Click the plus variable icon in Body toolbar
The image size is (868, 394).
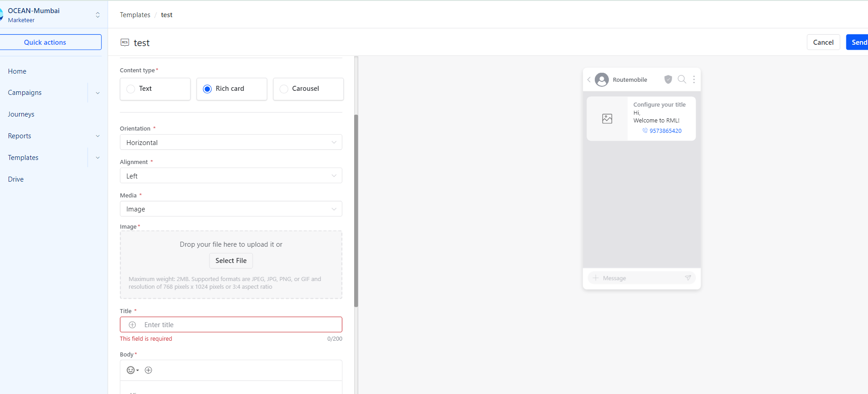coord(148,371)
